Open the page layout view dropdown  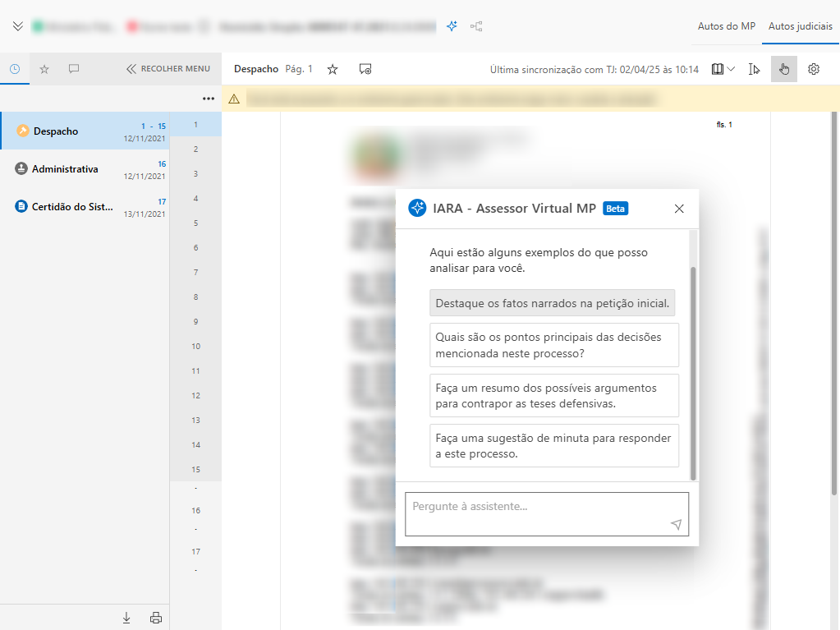click(x=723, y=69)
